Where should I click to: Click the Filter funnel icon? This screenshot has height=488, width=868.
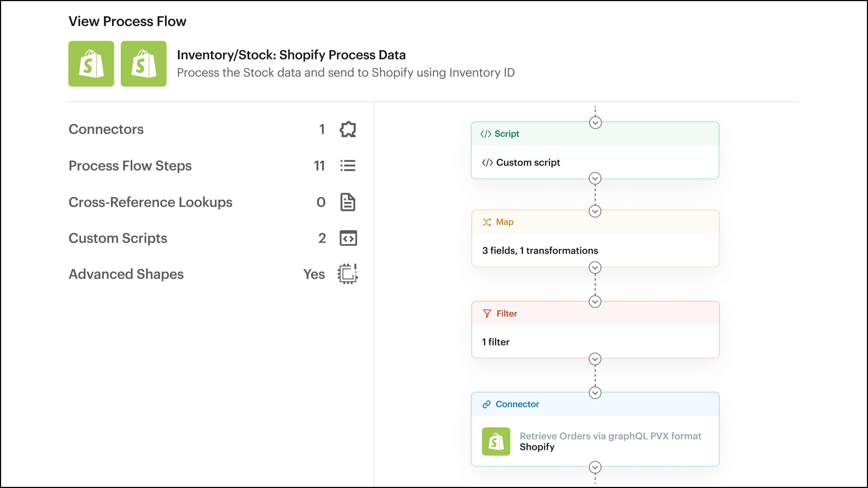(487, 314)
